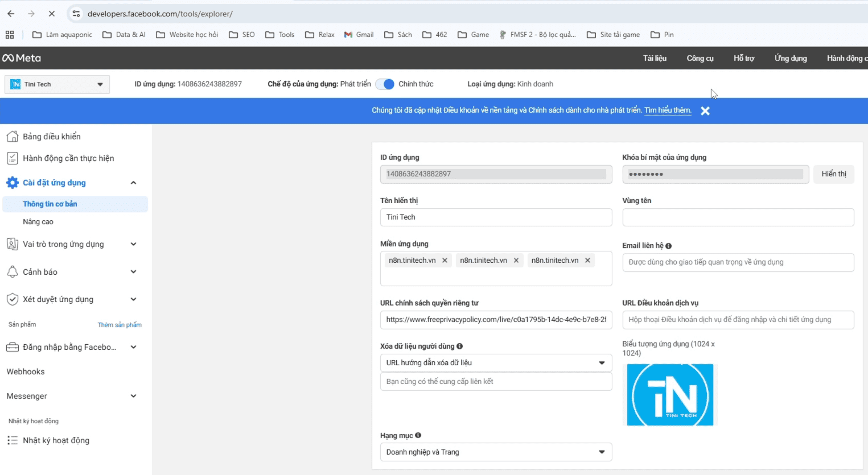This screenshot has height=475, width=868.
Task: Remove first n8n.tinitech.vn domain chip
Action: (445, 261)
